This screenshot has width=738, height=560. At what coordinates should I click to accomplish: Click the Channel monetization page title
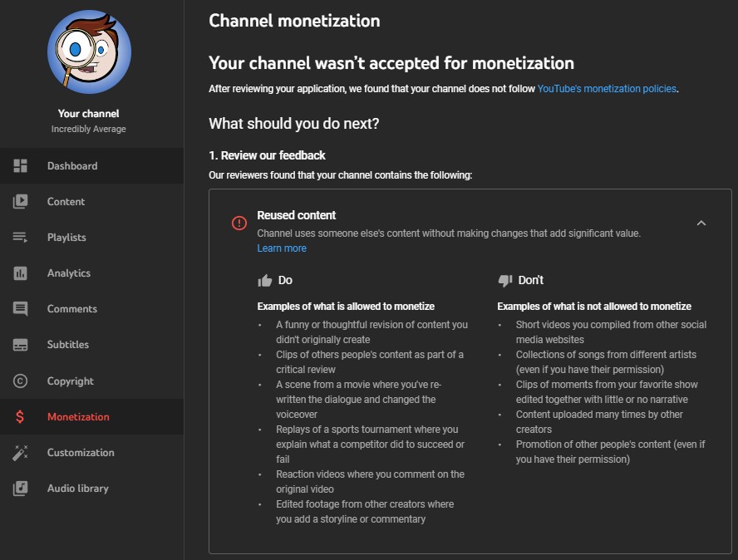294,21
